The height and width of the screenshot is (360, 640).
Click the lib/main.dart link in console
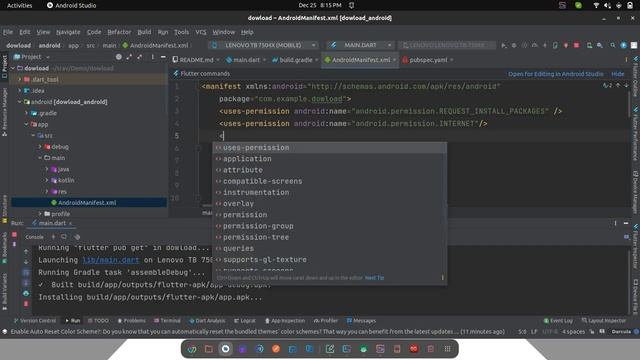tap(111, 260)
